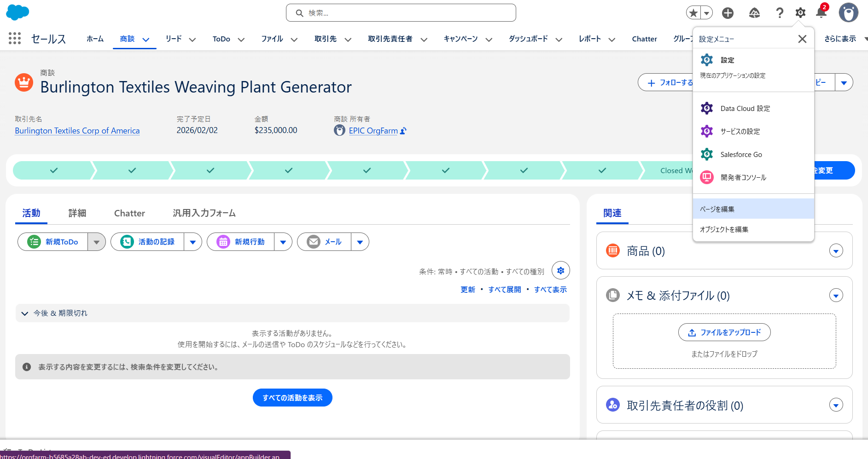
Task: Open the Log Activity dropdown arrow
Action: pos(192,242)
